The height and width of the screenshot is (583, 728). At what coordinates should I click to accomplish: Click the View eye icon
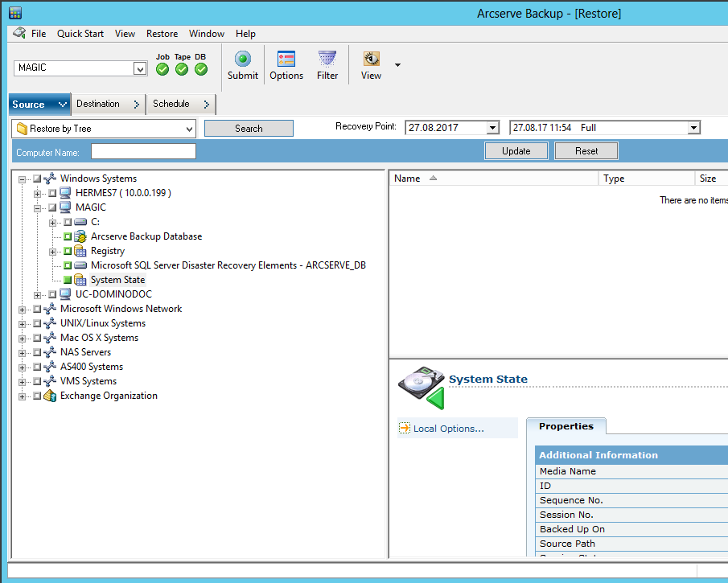371,59
